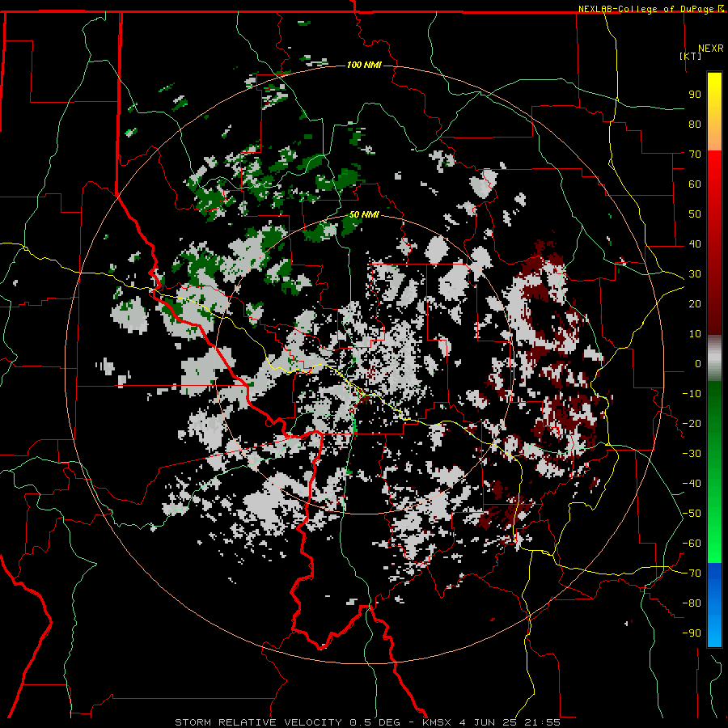
Task: Click the '-40' value on velocity scale
Action: (x=692, y=484)
